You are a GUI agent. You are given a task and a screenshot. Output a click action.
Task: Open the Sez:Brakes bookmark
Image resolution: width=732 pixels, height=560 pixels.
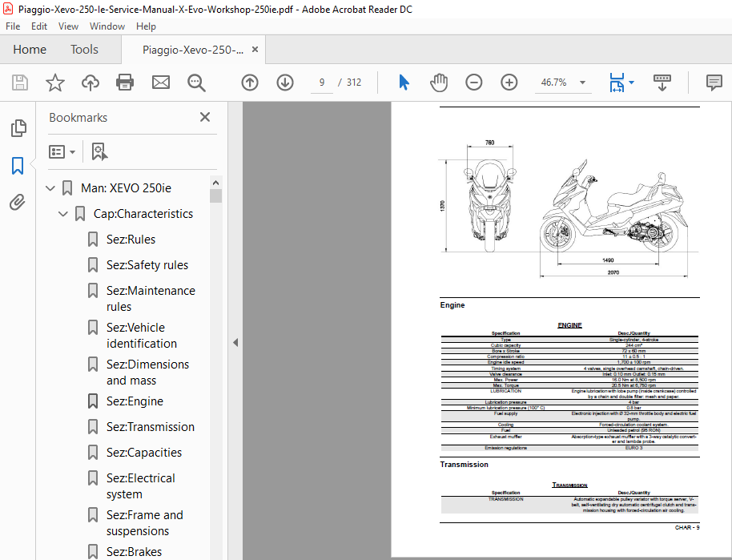[x=134, y=552]
